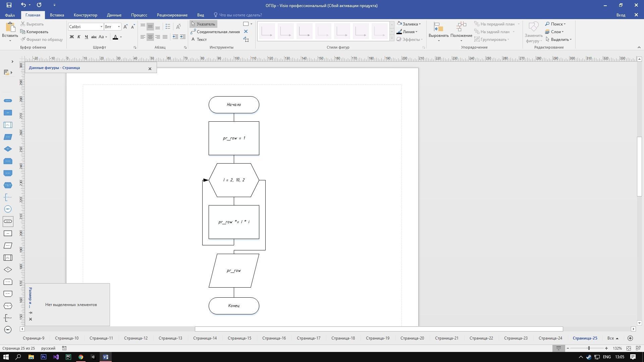The width and height of the screenshot is (644, 362).
Task: Close the Данные фигуры panel
Action: point(150,69)
